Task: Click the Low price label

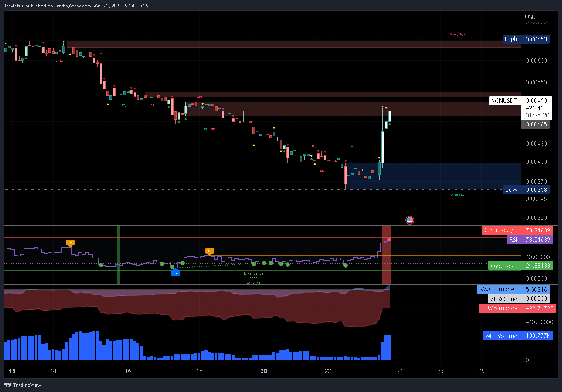Action: [511, 189]
